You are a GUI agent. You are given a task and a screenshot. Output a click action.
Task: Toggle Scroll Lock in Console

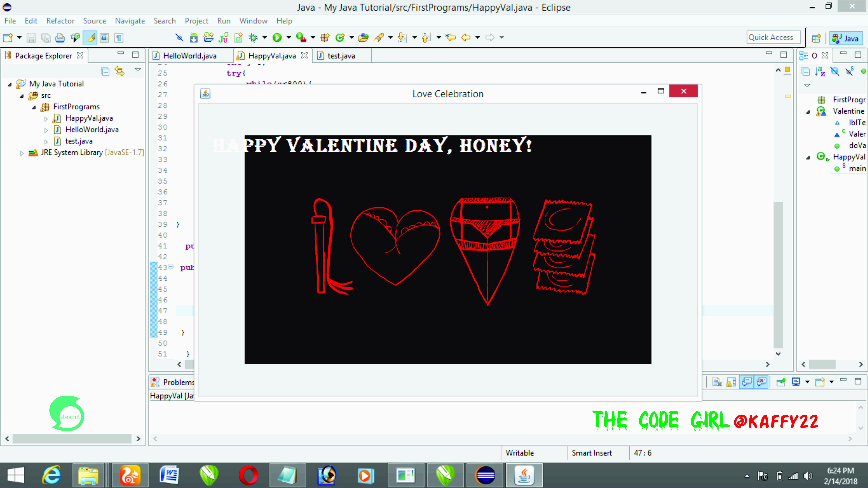tap(731, 382)
